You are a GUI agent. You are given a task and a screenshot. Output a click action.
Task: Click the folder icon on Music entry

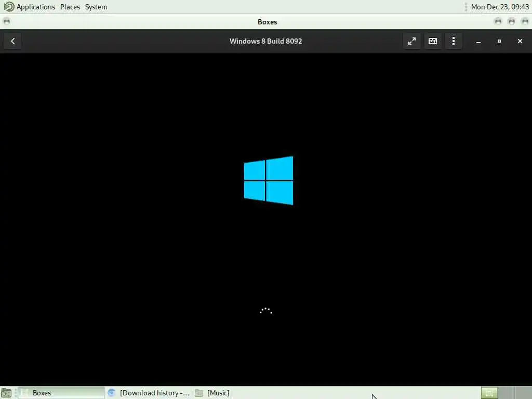[199, 393]
